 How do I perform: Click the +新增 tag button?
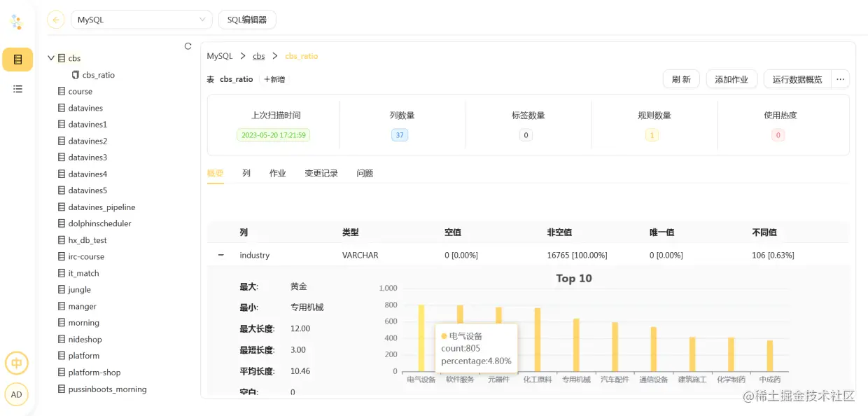[274, 79]
